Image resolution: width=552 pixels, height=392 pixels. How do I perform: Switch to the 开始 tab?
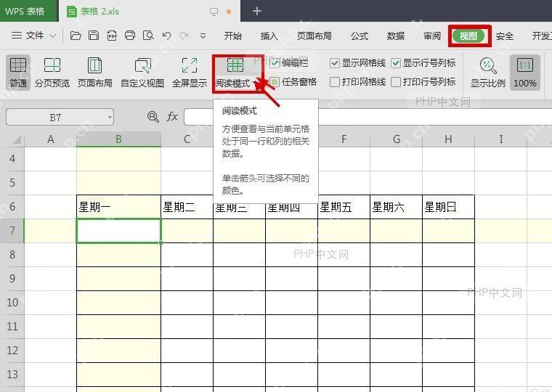coord(233,36)
